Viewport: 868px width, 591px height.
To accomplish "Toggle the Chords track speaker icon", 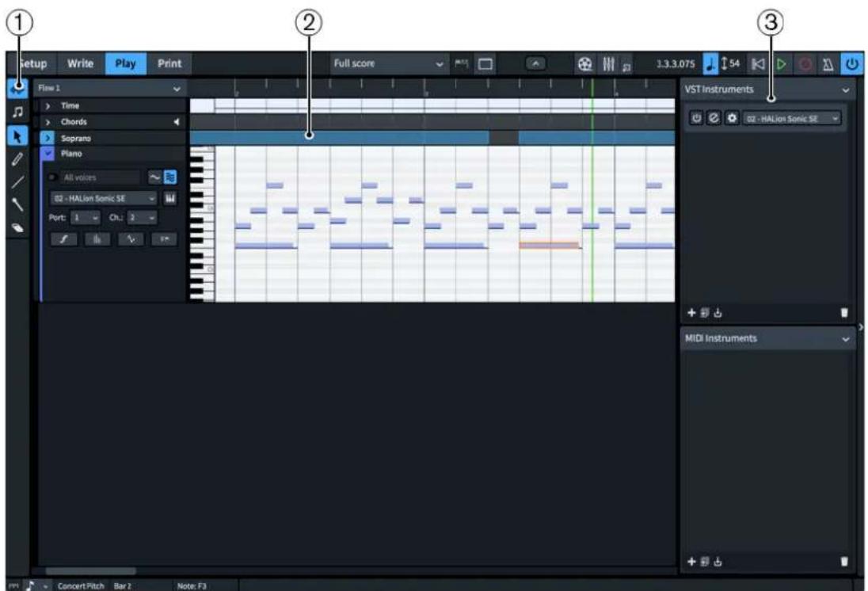I will tap(177, 122).
